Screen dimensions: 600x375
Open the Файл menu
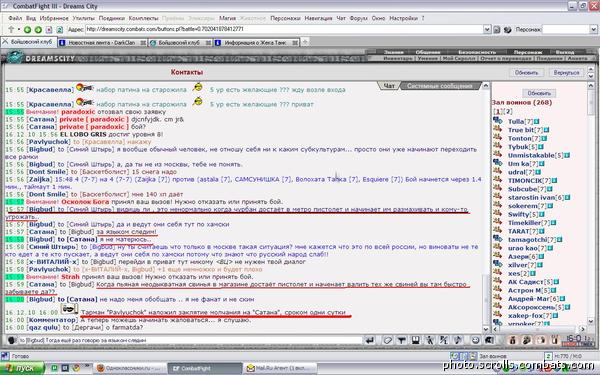tap(15, 18)
